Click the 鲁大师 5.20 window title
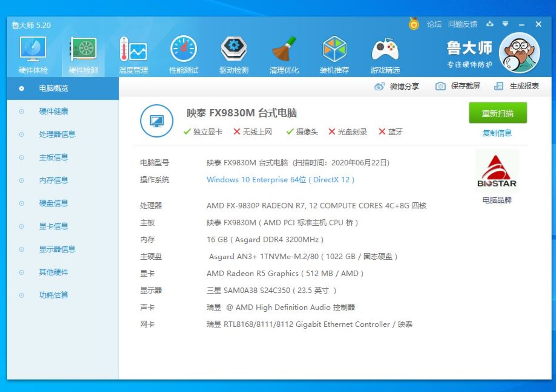The width and height of the screenshot is (556, 392). pos(31,25)
